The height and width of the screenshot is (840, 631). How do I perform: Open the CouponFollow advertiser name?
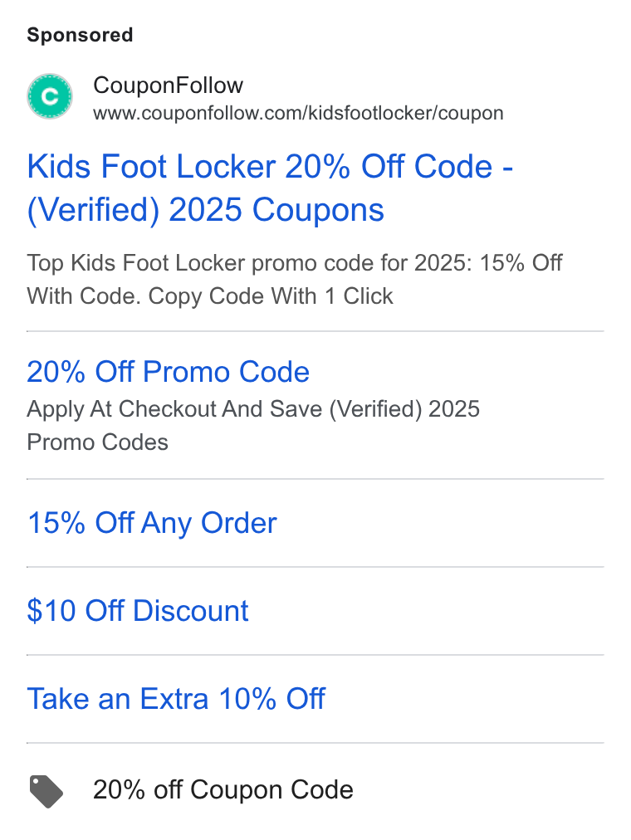(x=169, y=85)
